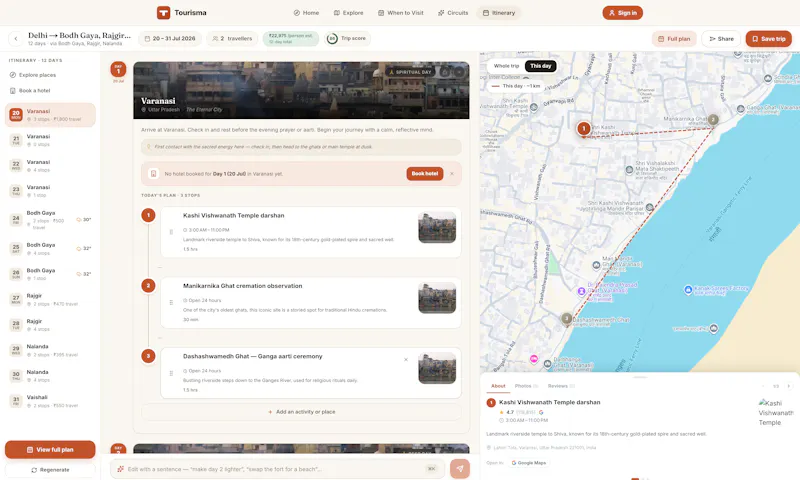Viewport: 800px width, 480px height.
Task: Click the Save trip button
Action: click(768, 39)
